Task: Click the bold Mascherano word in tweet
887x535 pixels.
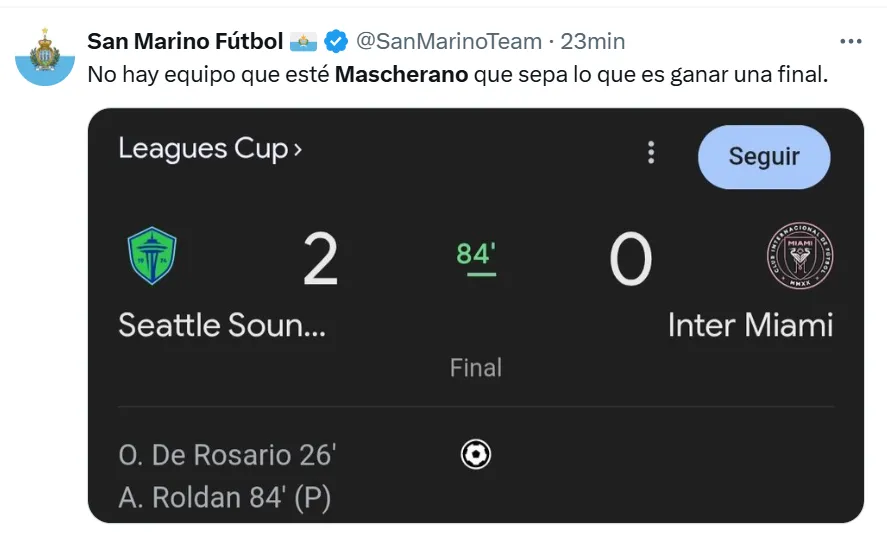Action: [401, 75]
